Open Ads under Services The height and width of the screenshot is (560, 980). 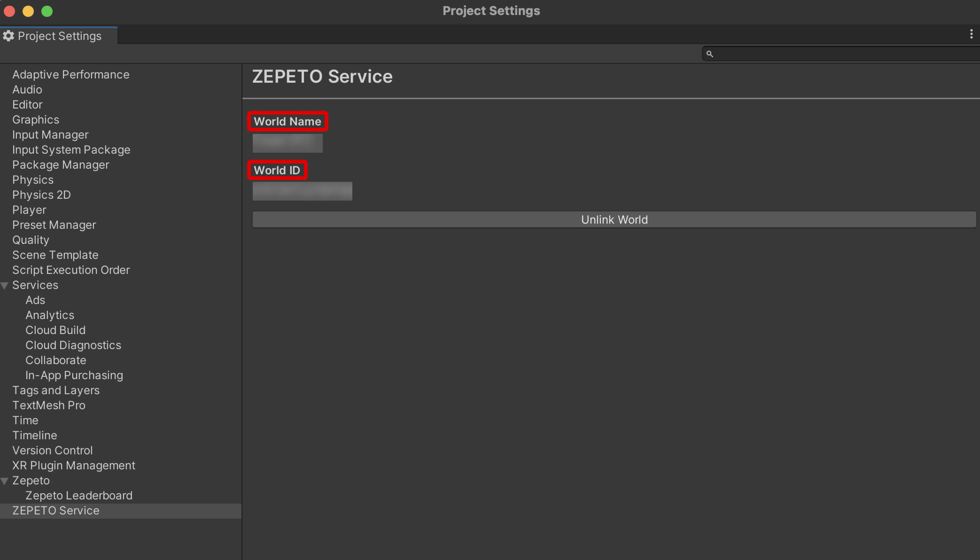click(x=35, y=300)
